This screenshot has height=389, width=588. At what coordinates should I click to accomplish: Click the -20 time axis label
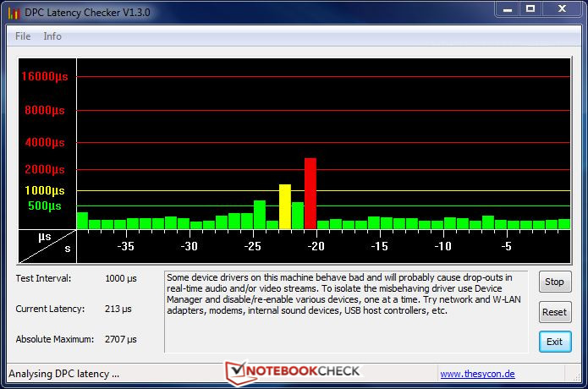pyautogui.click(x=316, y=247)
